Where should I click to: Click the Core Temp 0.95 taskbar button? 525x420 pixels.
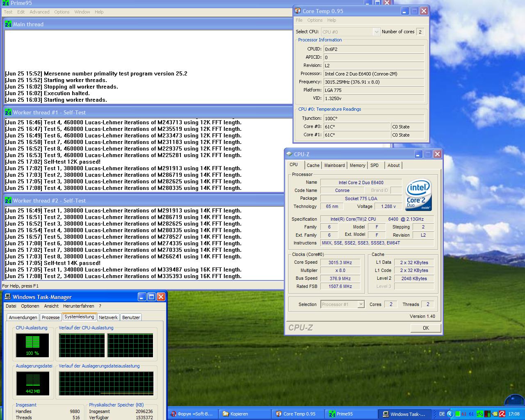click(x=299, y=414)
